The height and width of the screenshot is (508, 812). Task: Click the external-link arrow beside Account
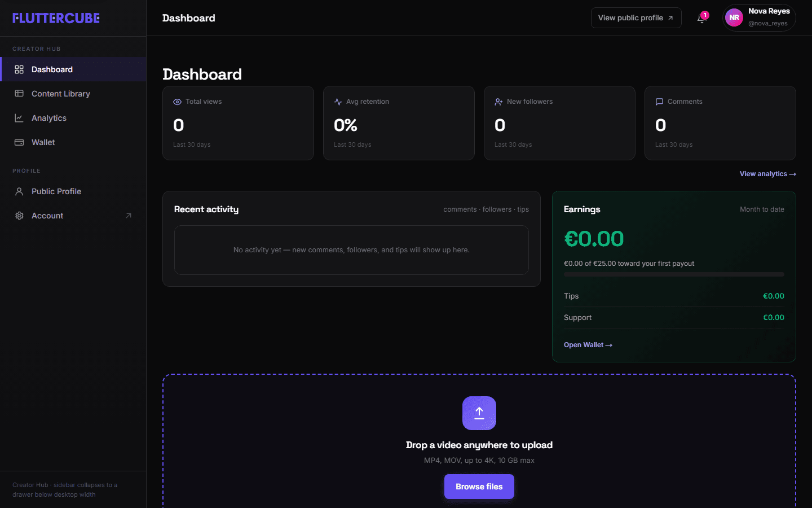click(x=129, y=216)
